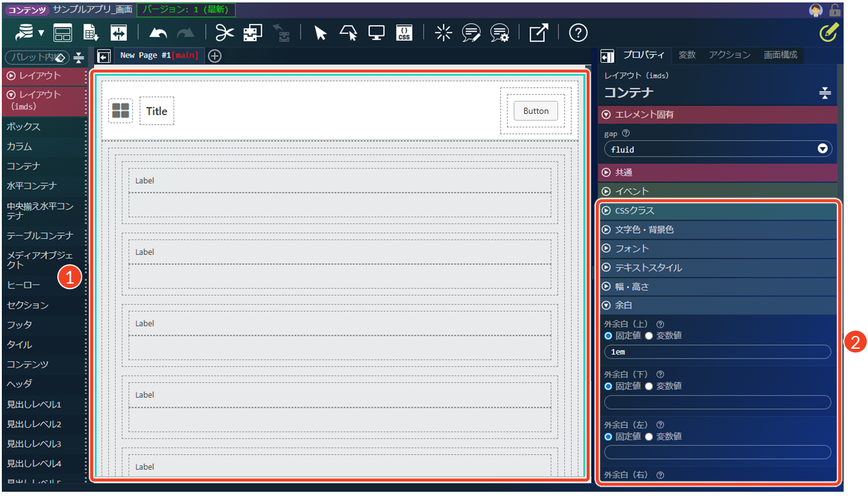Click the help question mark icon
868x496 pixels.
point(578,33)
